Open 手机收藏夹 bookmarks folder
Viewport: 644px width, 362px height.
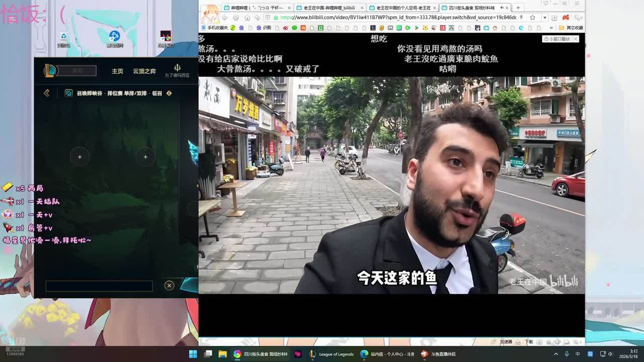coord(214,28)
